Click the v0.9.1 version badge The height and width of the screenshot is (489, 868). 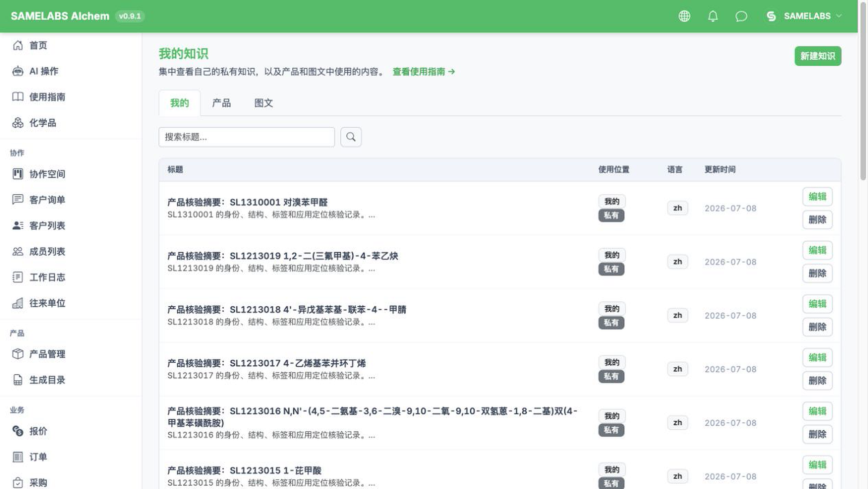130,16
